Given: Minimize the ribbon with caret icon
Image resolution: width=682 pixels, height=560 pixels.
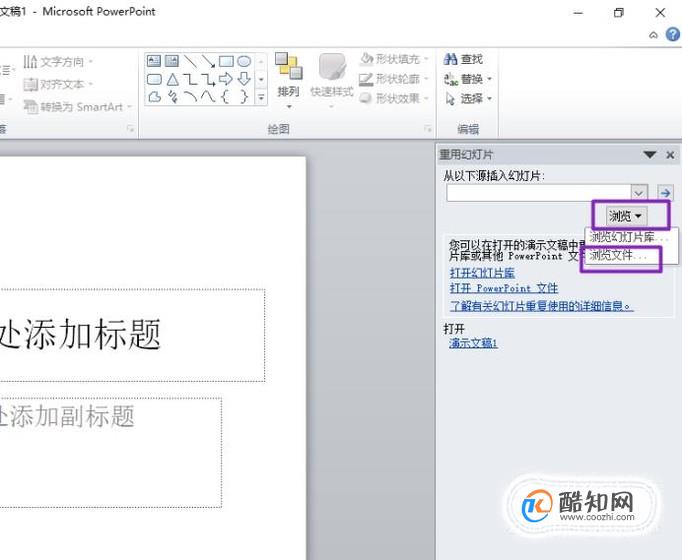Looking at the screenshot, I should (653, 35).
